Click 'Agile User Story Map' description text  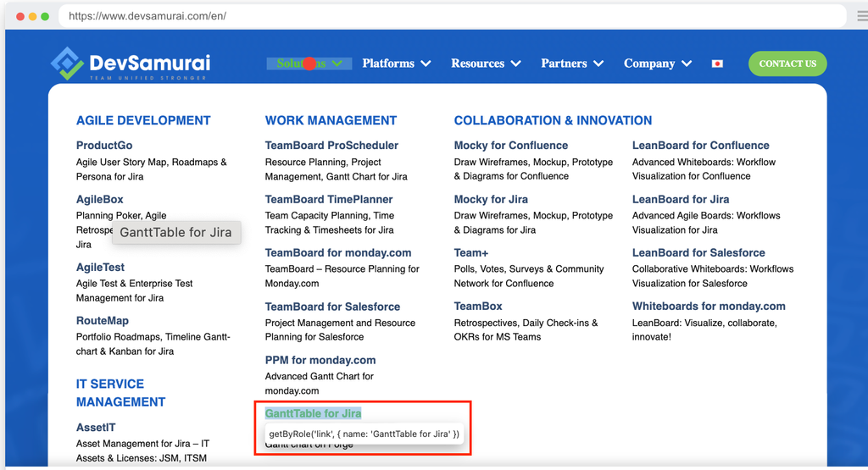click(151, 169)
